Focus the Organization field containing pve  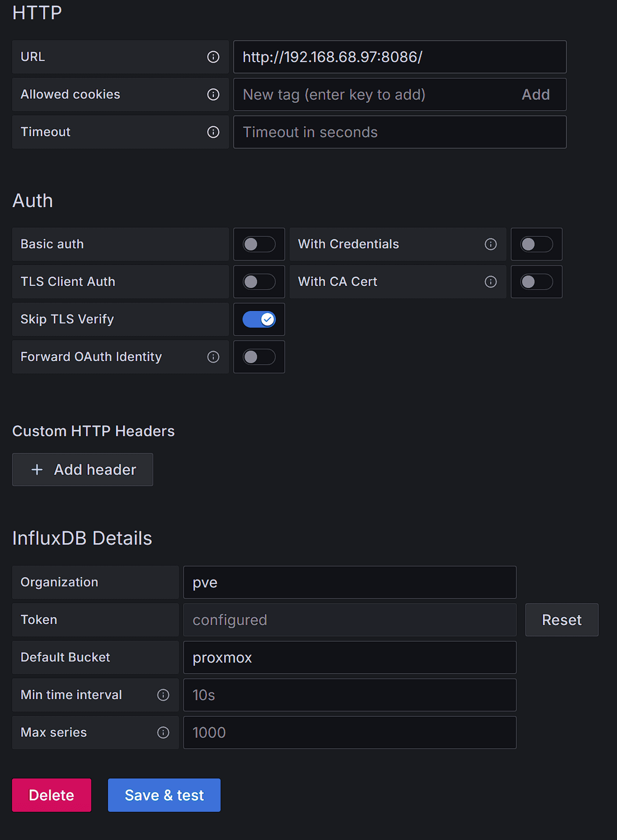[x=350, y=582]
